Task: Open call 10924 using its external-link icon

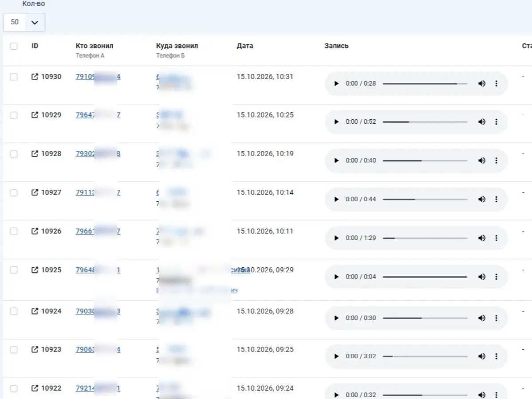Action: (x=35, y=311)
